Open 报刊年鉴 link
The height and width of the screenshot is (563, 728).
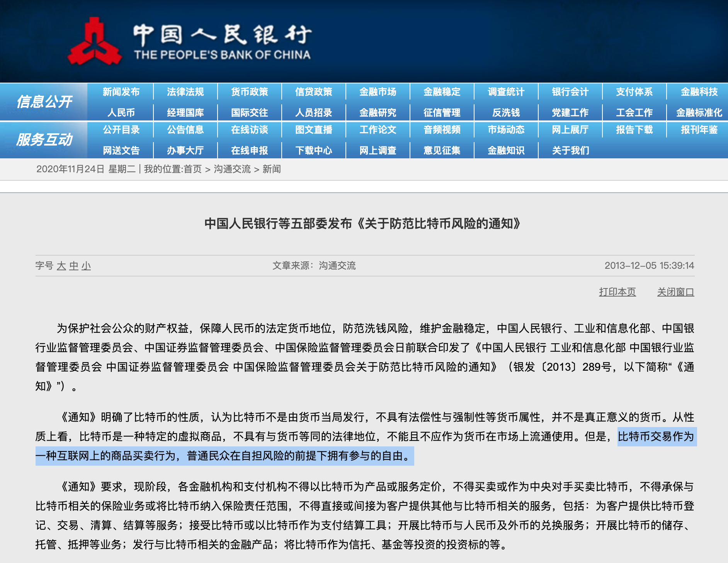(x=699, y=130)
